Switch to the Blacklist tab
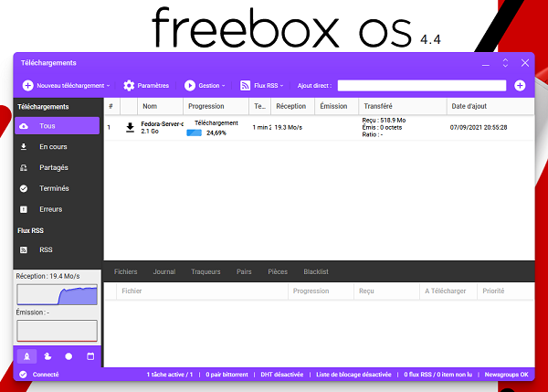The image size is (548, 392). pyautogui.click(x=316, y=271)
